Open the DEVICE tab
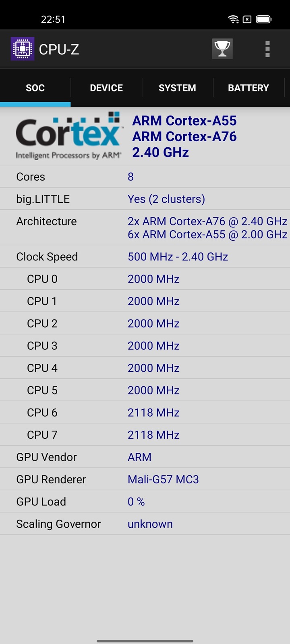 (106, 88)
